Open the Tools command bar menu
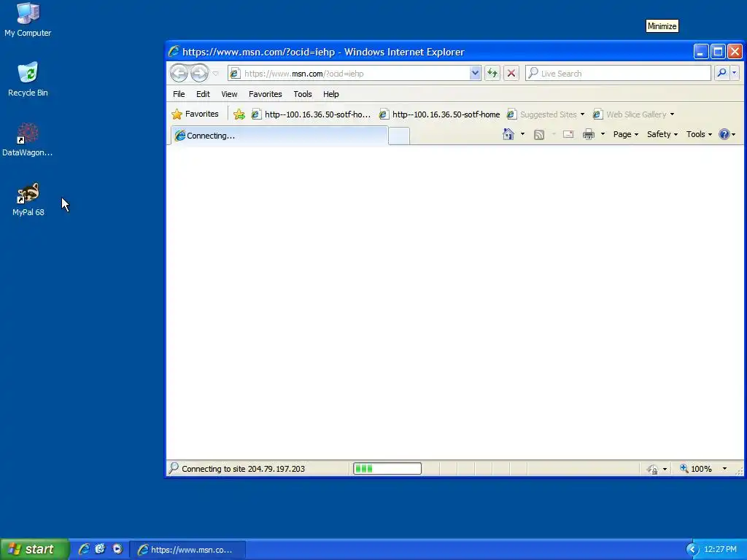This screenshot has width=747, height=560. coord(699,134)
